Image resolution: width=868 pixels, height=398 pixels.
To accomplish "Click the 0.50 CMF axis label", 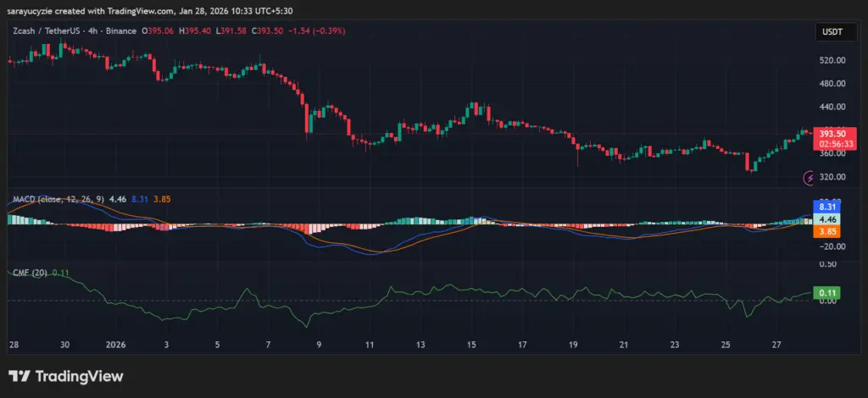I will [829, 265].
